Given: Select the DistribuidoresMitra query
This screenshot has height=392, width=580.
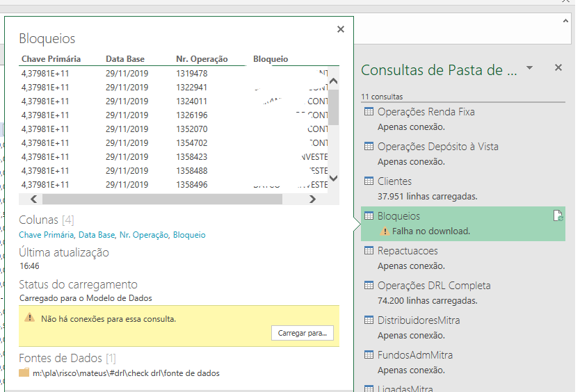Looking at the screenshot, I should click(463, 327).
